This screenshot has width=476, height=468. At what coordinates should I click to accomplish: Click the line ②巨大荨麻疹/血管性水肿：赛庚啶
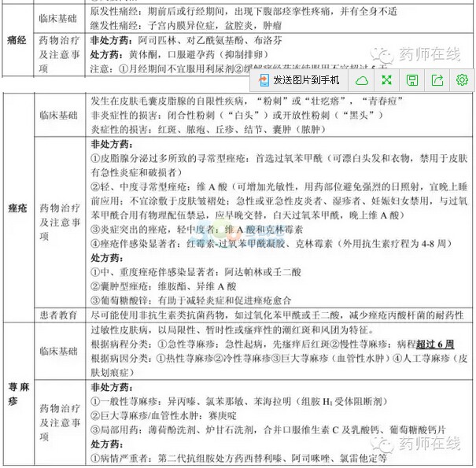click(164, 416)
